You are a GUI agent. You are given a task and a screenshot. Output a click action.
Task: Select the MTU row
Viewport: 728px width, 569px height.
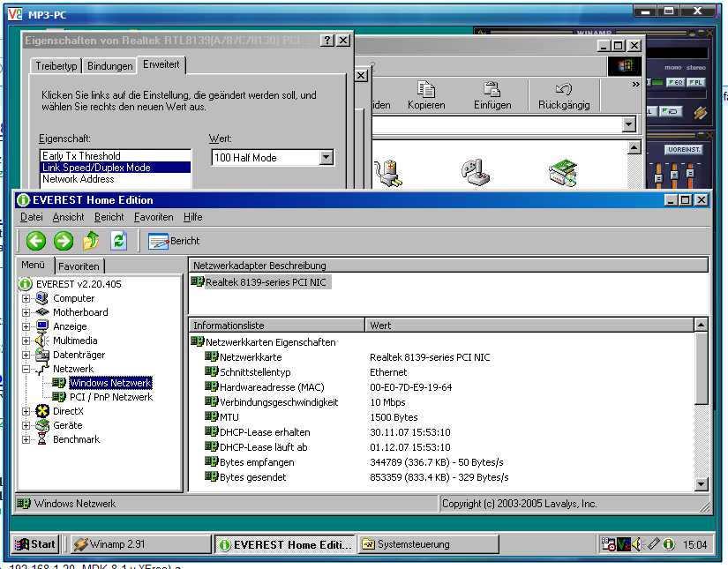(x=442, y=417)
